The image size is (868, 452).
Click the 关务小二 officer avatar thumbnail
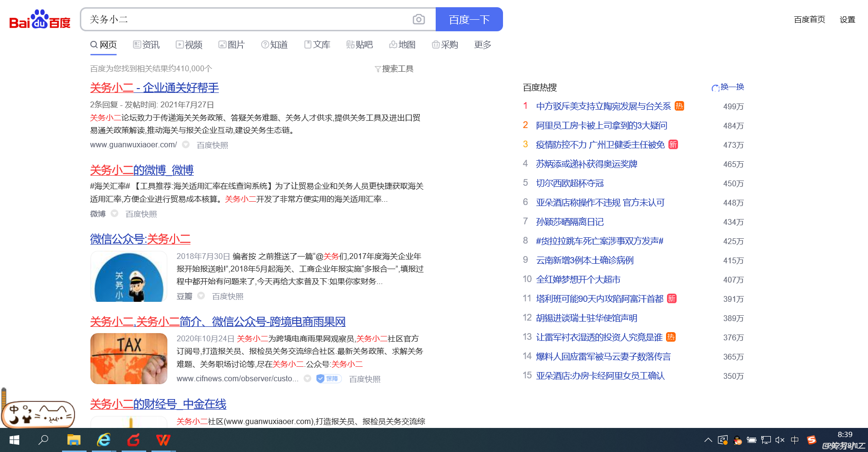[x=129, y=276]
